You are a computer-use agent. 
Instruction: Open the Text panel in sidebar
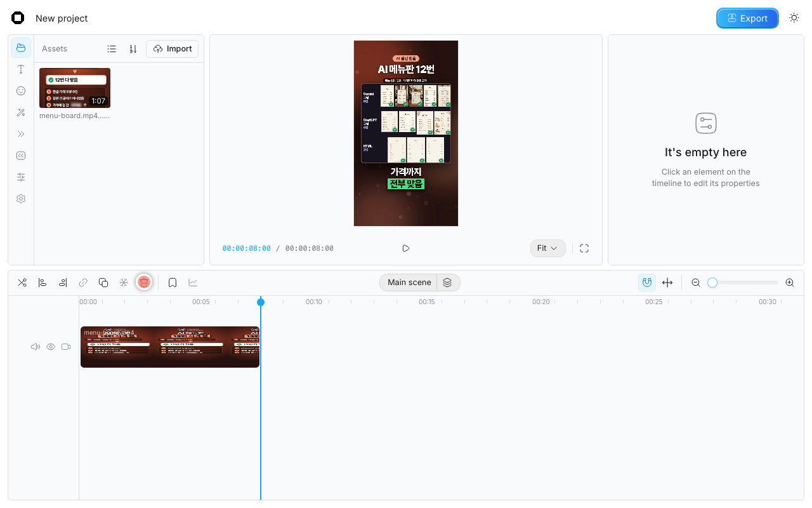[x=21, y=69]
